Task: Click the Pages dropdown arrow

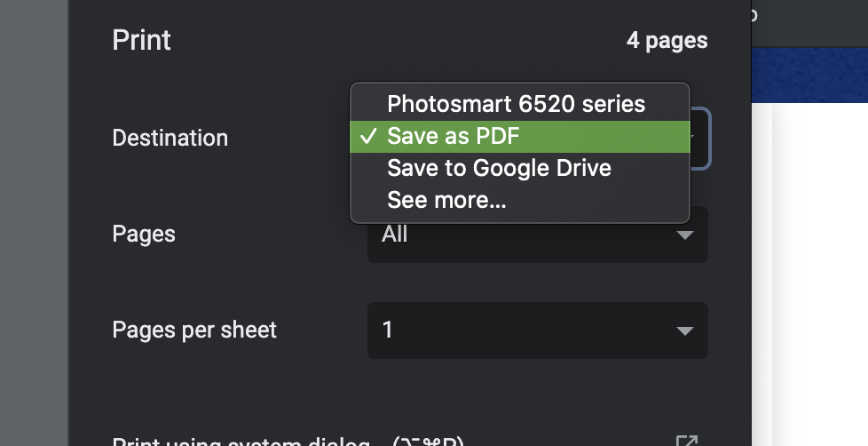Action: point(685,235)
